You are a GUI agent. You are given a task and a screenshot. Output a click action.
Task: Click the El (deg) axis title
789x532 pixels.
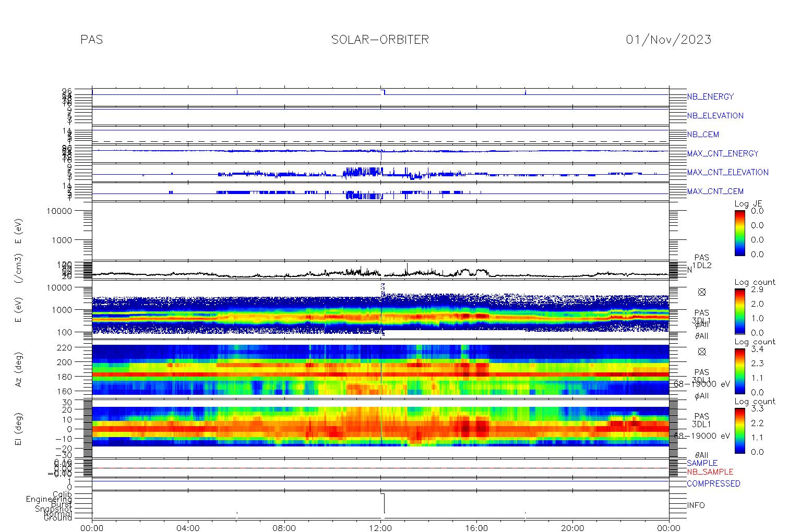(19, 429)
